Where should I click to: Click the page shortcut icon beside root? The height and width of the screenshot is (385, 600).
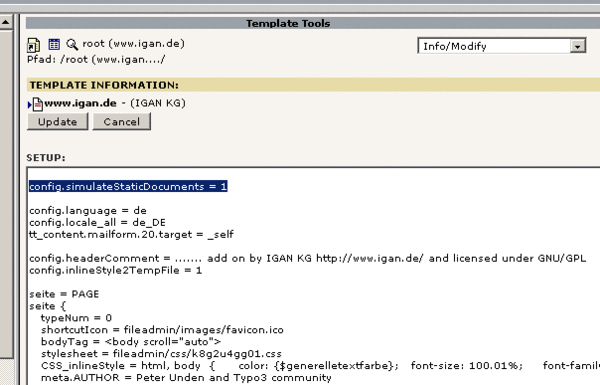pyautogui.click(x=33, y=45)
